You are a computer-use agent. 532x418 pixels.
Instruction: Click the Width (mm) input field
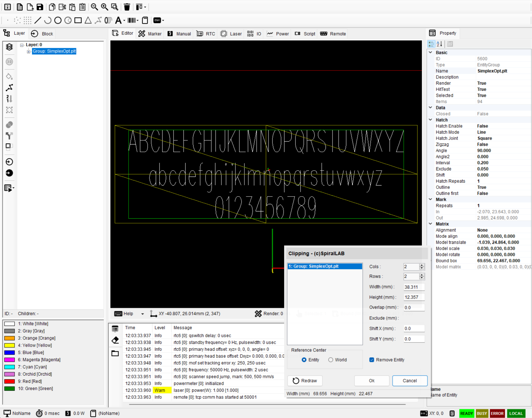pyautogui.click(x=414, y=287)
